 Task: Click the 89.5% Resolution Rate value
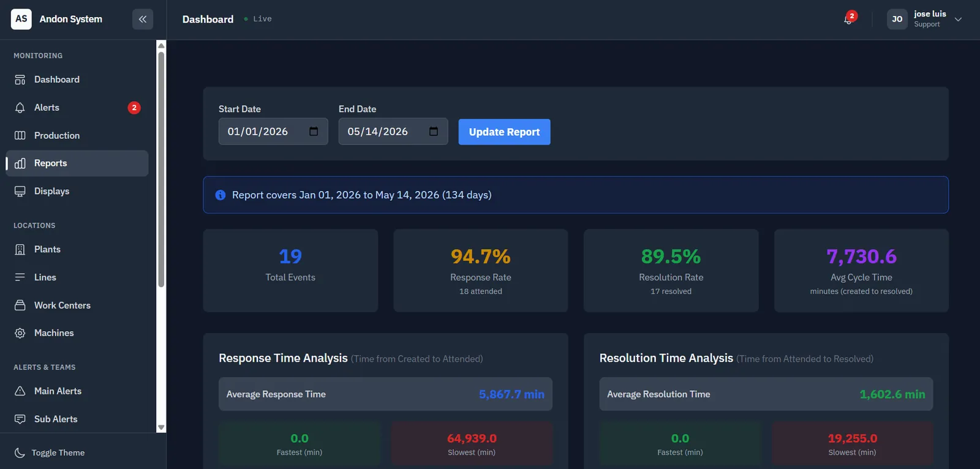671,256
